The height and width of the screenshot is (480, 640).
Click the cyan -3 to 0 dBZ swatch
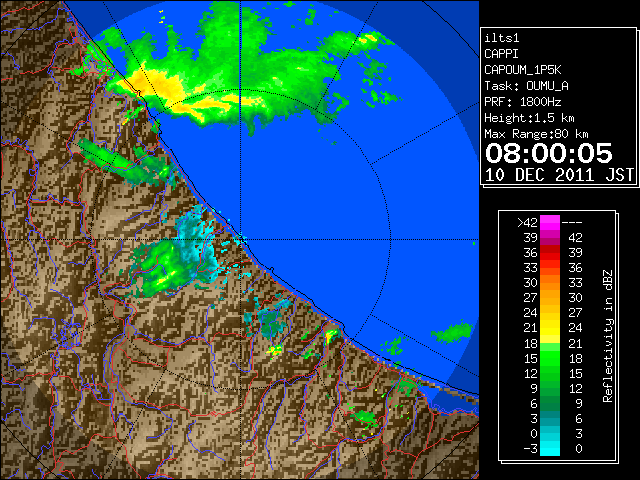click(x=549, y=448)
